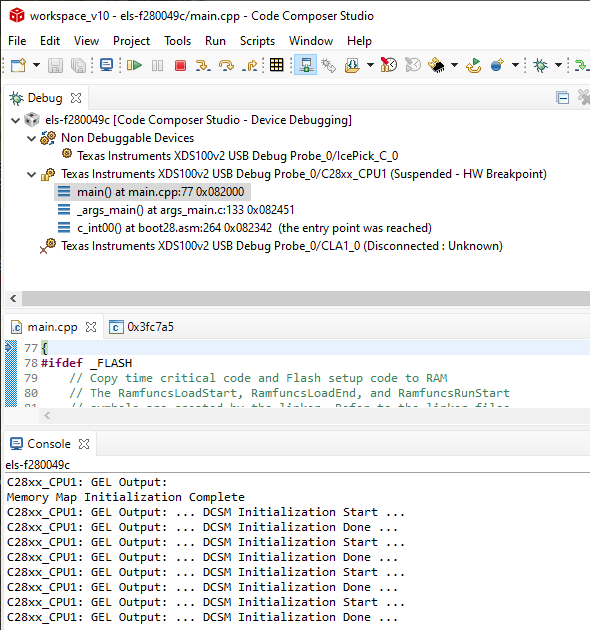Select the main() at main.cpp:77 stack frame
594x630 pixels.
coord(153,192)
